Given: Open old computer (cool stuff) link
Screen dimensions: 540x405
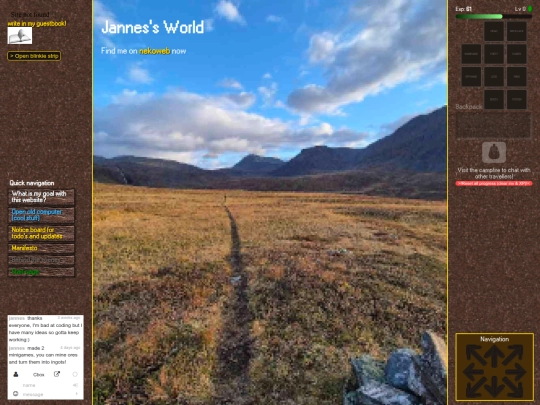Looking at the screenshot, I should click(41, 215).
